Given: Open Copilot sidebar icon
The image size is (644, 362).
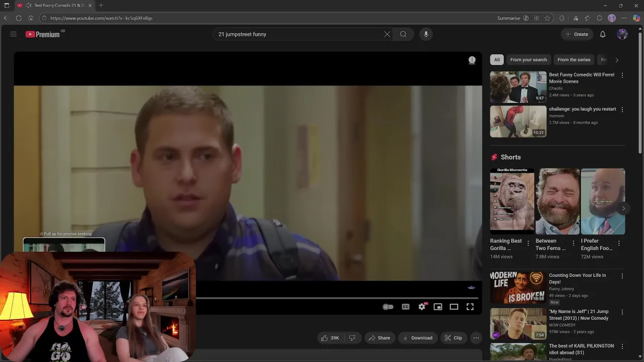Looking at the screenshot, I should 636,18.
